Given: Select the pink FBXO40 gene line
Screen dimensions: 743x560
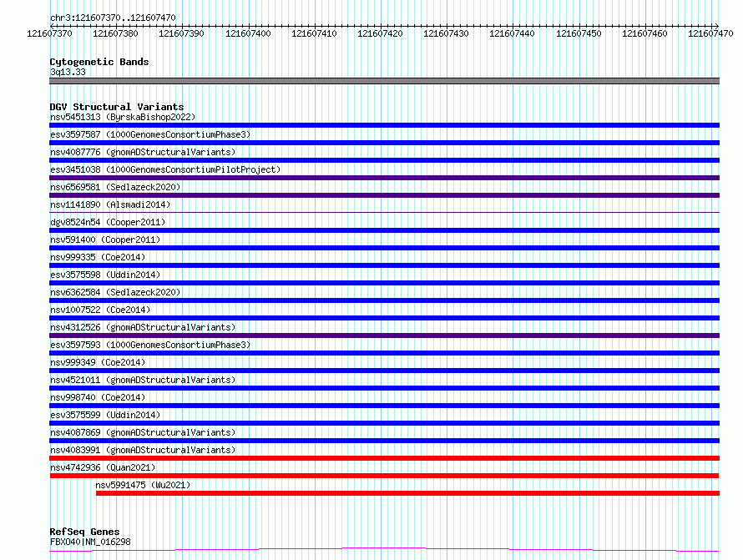Looking at the screenshot, I should tap(384, 550).
